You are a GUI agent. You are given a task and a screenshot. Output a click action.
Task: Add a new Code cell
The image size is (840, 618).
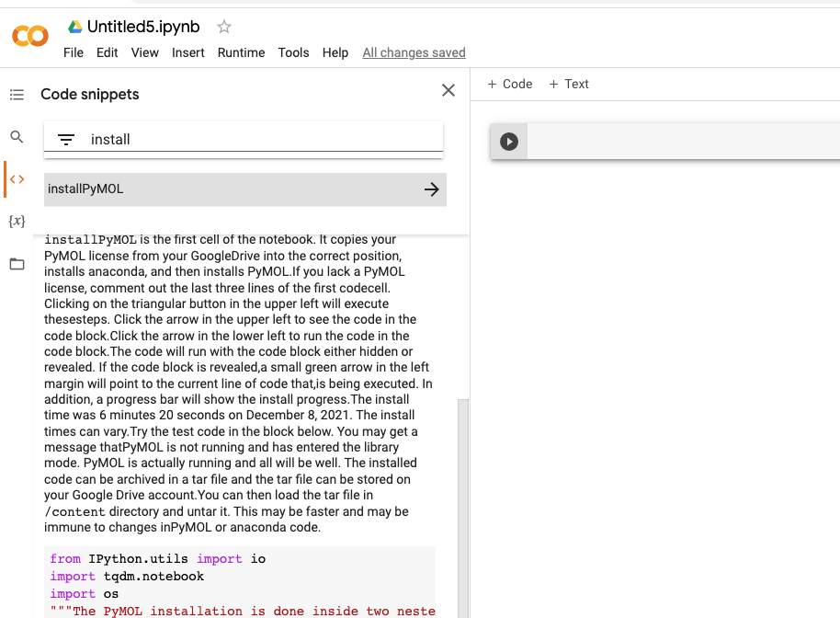[x=509, y=85]
